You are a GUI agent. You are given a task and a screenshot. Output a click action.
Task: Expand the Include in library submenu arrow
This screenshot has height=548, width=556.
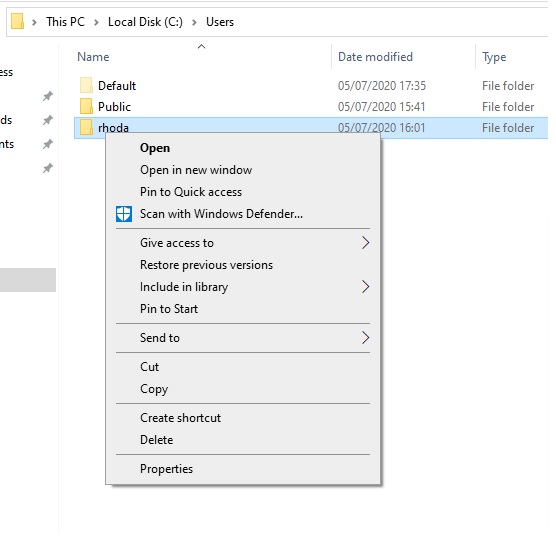click(x=366, y=287)
